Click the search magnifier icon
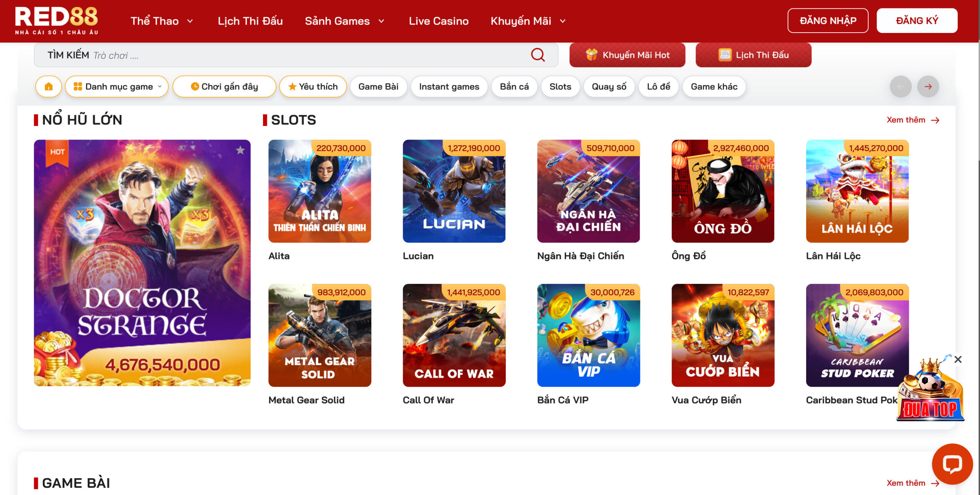 [x=537, y=55]
